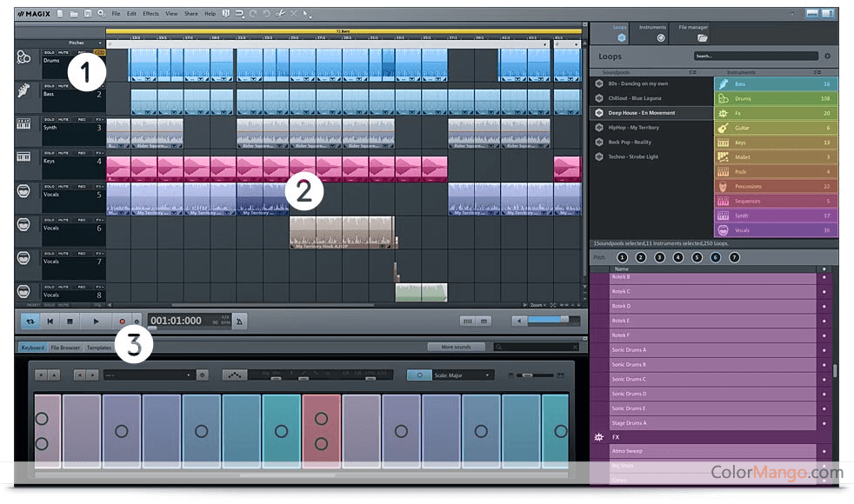Open Loops panel settings gear
The image size is (854, 504).
point(827,56)
